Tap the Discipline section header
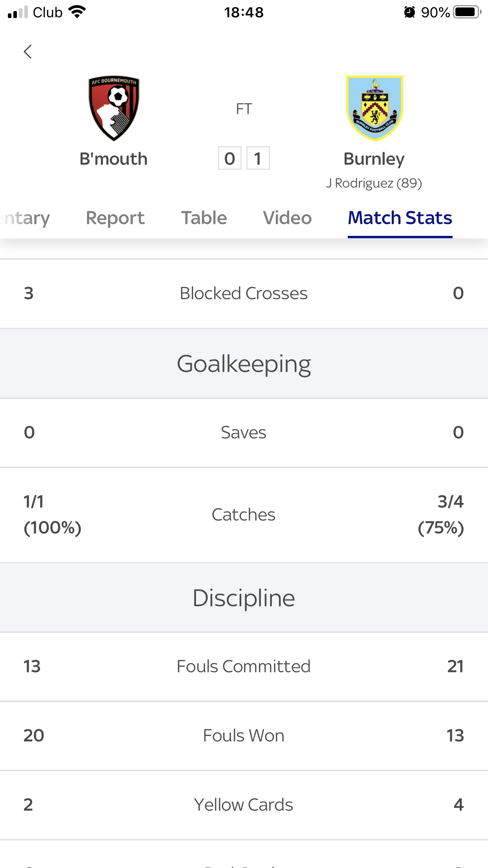The width and height of the screenshot is (488, 868). click(x=244, y=598)
